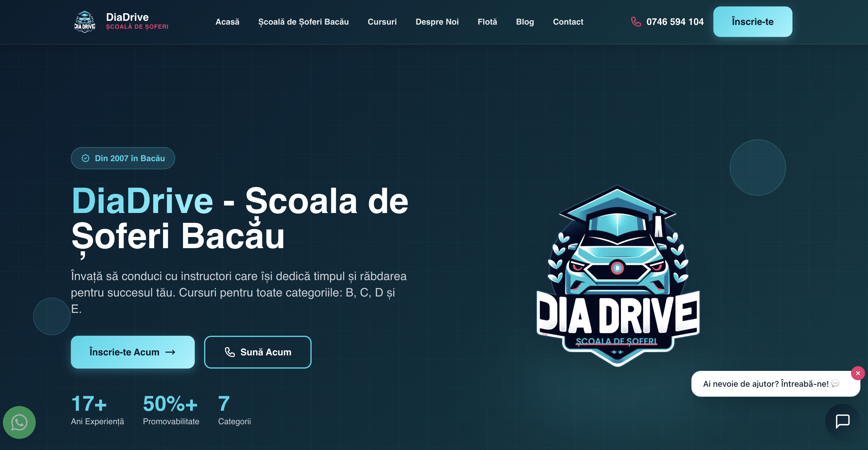The image size is (868, 450).
Task: Click the arrow icon in Înscrie-te Acum
Action: tap(170, 352)
